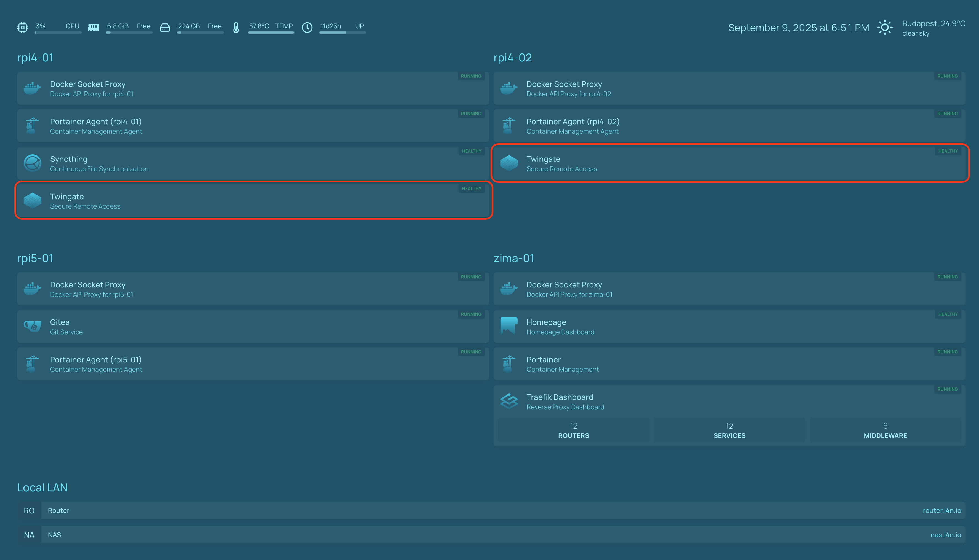Screen dimensions: 979x560
Task: Click the Syncthing icon
Action: click(32, 163)
